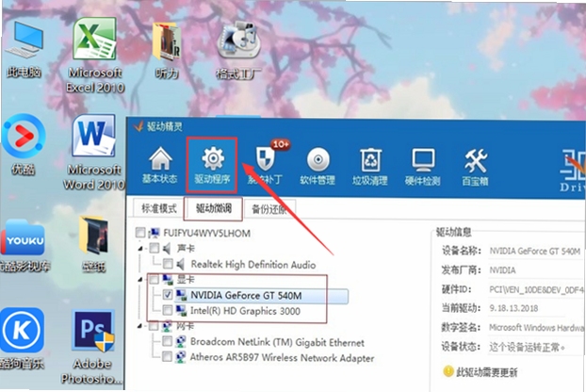The height and width of the screenshot is (392, 586).
Task: Open the YOUKU 影视库 folder icon
Action: pyautogui.click(x=24, y=246)
